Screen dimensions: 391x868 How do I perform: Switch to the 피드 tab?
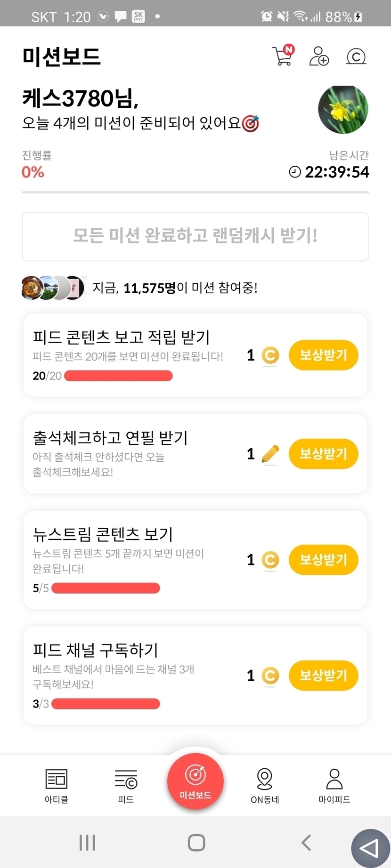click(126, 786)
